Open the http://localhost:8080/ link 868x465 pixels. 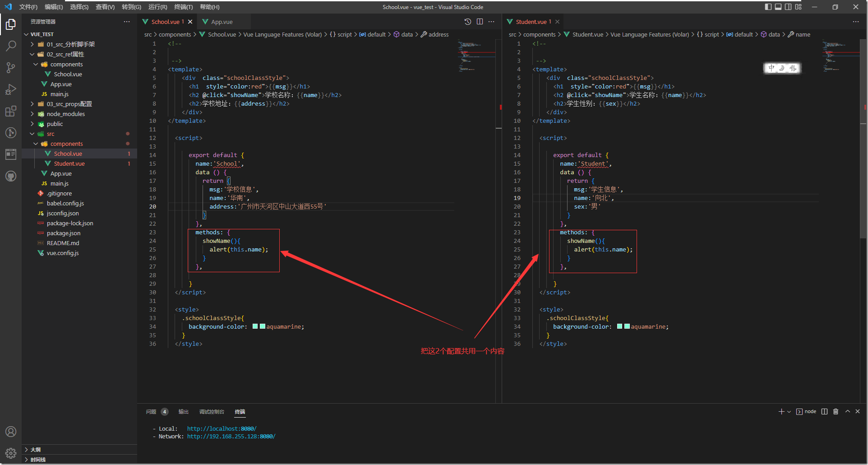point(222,428)
